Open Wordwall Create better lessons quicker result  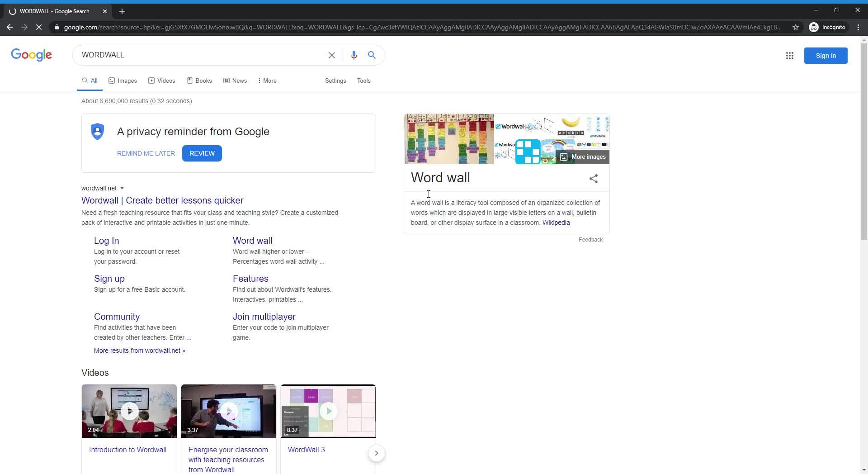162,200
